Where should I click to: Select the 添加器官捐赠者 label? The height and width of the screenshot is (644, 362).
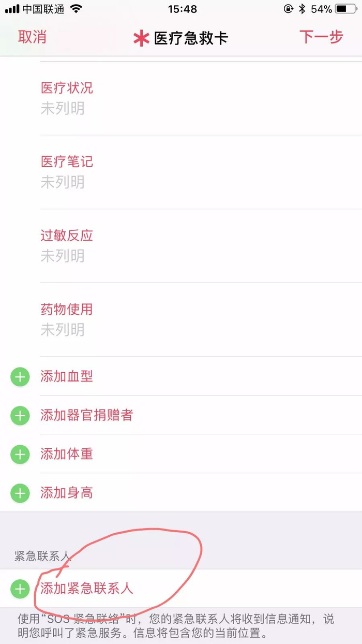click(86, 415)
